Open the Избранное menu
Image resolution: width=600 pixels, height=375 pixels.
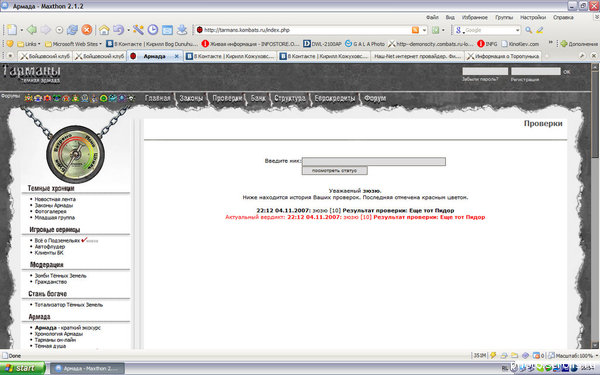474,17
